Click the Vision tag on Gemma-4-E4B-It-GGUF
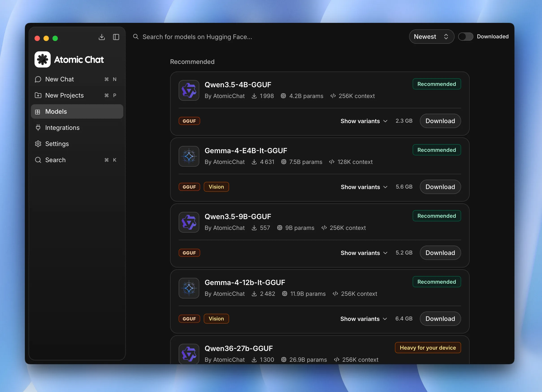 [216, 187]
